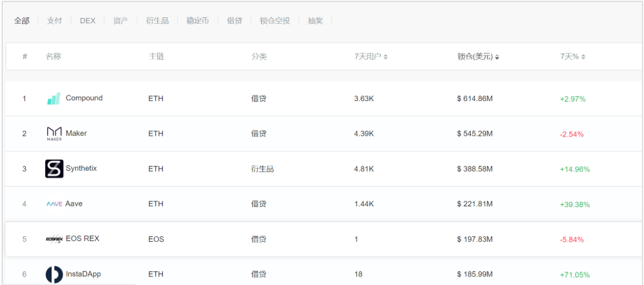Open the 衍生品 tab
The height and width of the screenshot is (285, 644).
157,21
